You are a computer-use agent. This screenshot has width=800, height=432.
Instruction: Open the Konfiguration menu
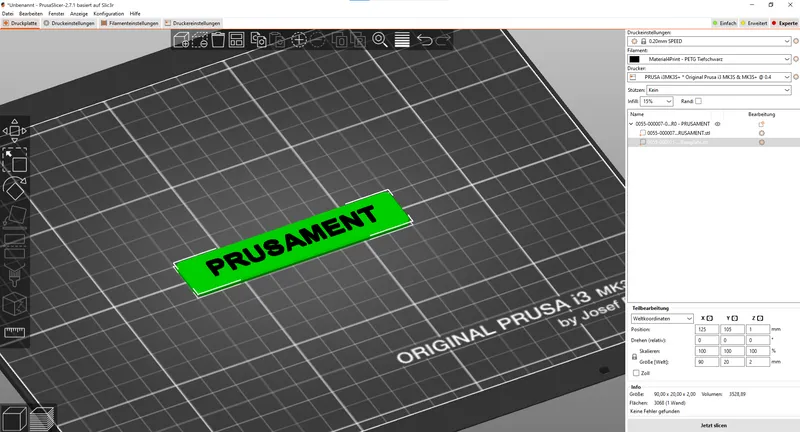[109, 14]
